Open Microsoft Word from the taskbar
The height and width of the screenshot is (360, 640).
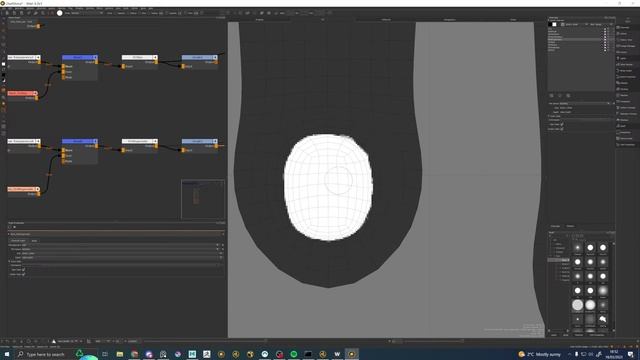pos(337,354)
